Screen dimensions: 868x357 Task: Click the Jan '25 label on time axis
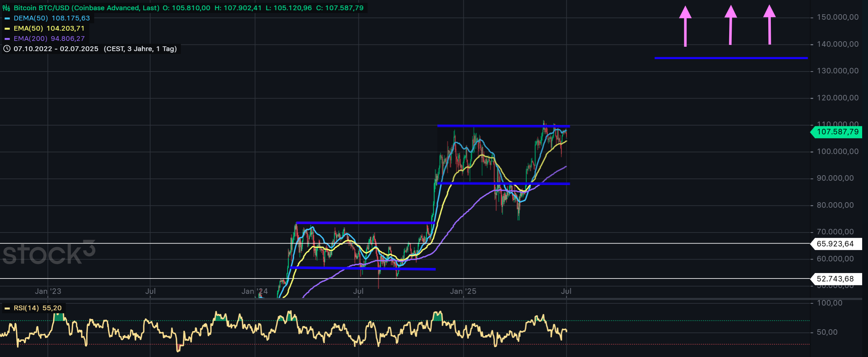pyautogui.click(x=463, y=291)
